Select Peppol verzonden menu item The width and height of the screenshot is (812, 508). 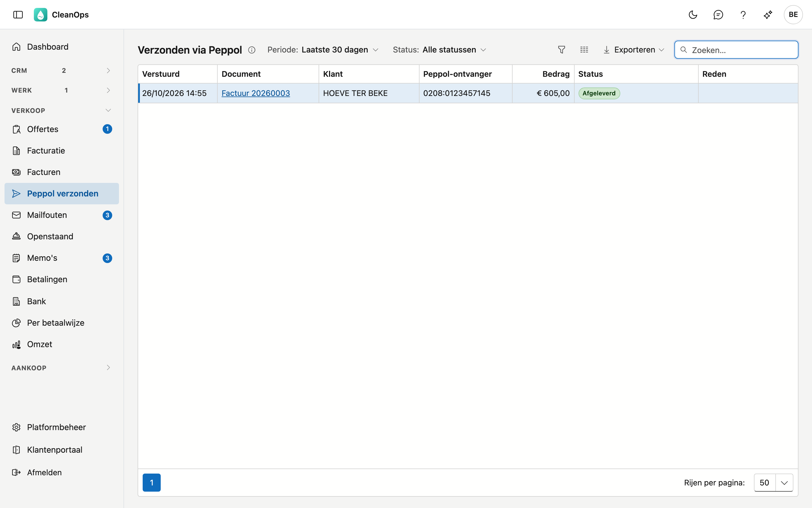(62, 194)
